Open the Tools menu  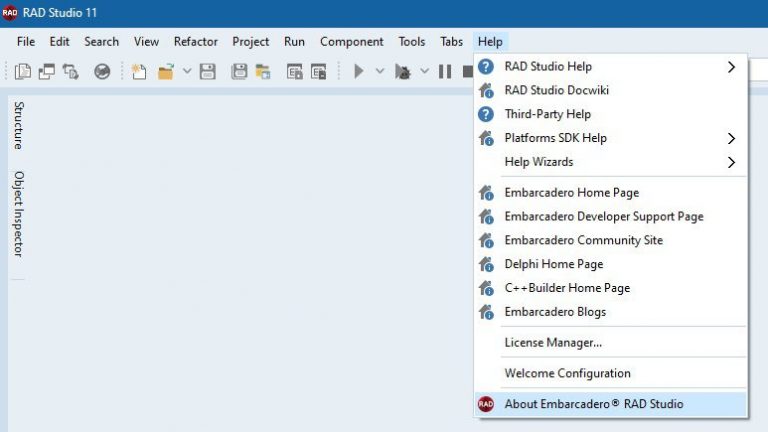(411, 42)
